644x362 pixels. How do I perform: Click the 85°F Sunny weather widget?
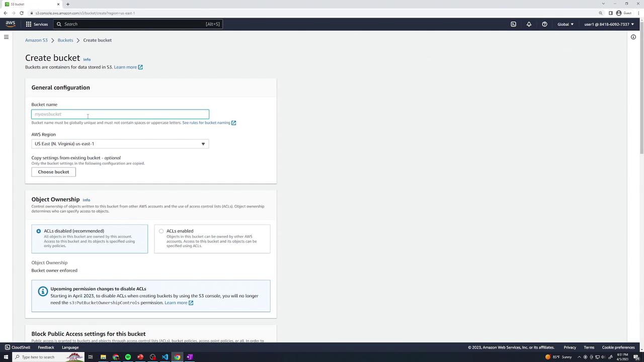[x=558, y=357]
